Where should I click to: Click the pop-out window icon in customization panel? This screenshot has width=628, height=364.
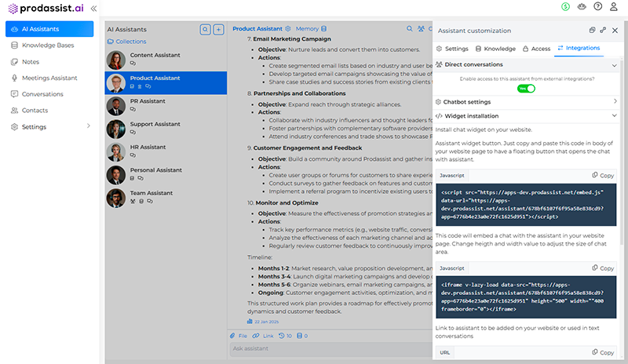[592, 30]
